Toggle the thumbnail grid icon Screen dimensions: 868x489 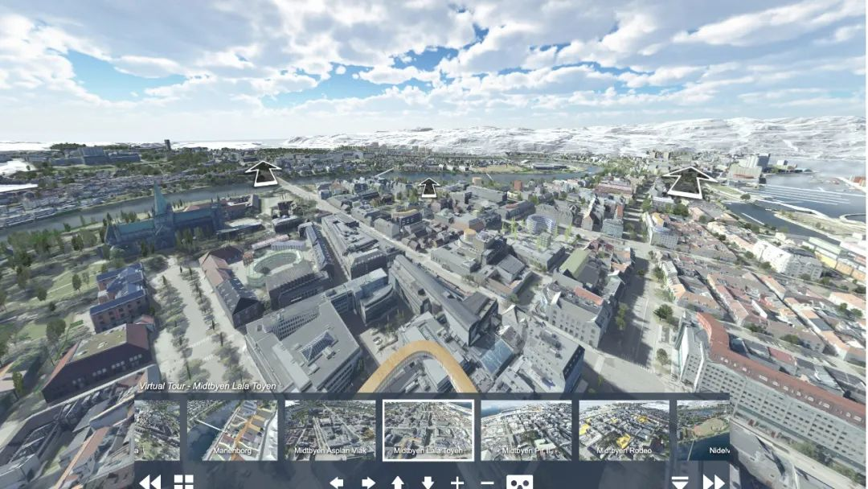[x=184, y=482]
